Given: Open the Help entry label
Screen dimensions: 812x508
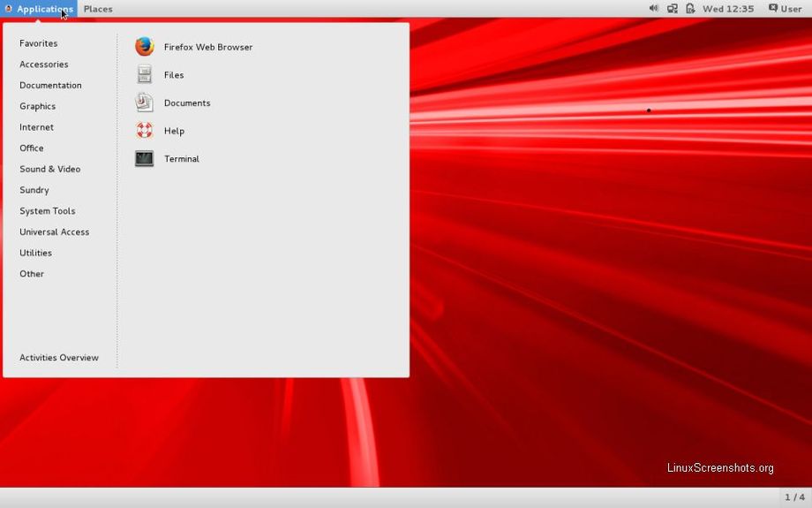Looking at the screenshot, I should click(x=174, y=131).
